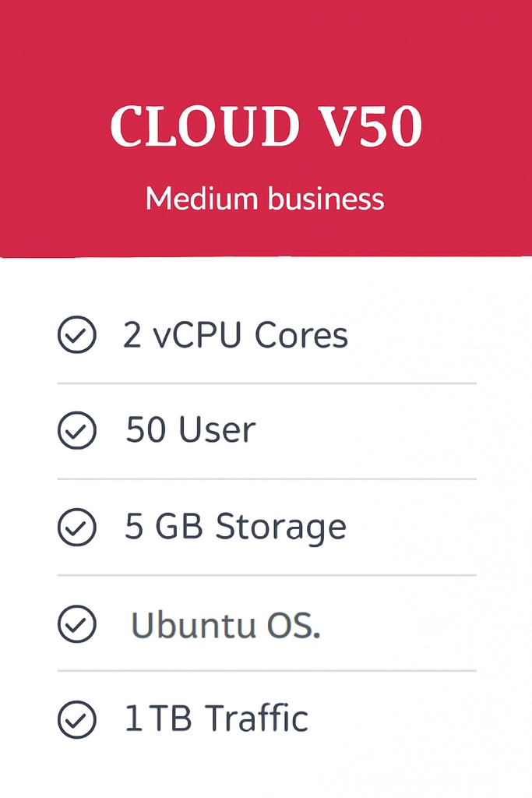Click the Ubuntu OS. feature label
The image size is (532, 798).
click(225, 625)
